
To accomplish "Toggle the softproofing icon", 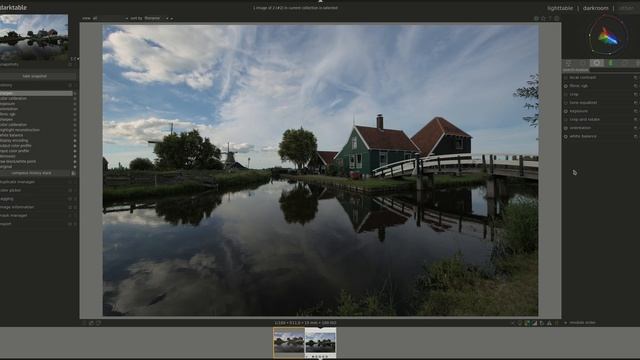I will click(x=542, y=323).
